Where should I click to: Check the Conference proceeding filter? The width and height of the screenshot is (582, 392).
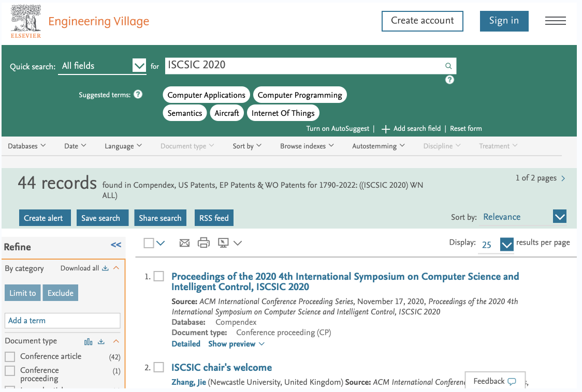point(10,370)
